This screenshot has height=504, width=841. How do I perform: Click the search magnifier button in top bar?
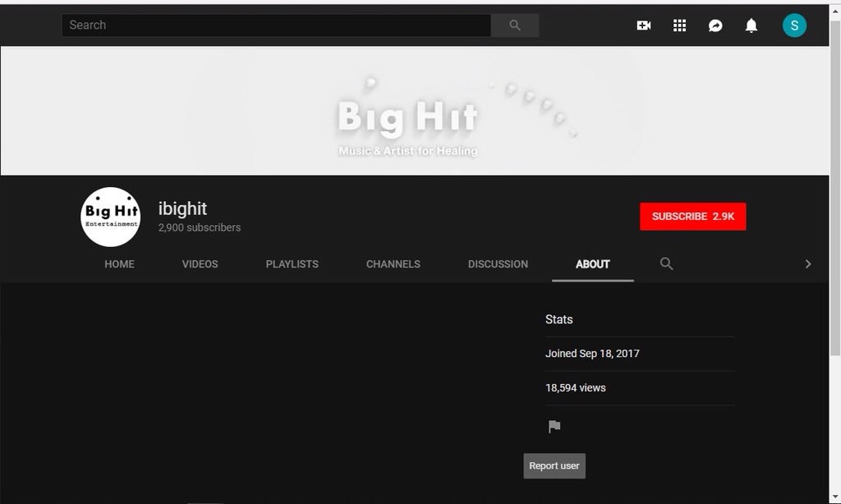pos(515,25)
